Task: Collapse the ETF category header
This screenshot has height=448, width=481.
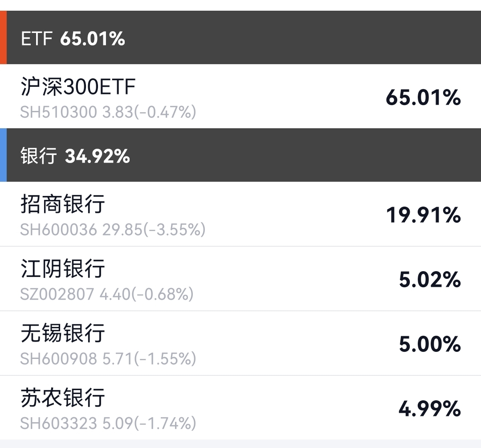Action: point(240,39)
